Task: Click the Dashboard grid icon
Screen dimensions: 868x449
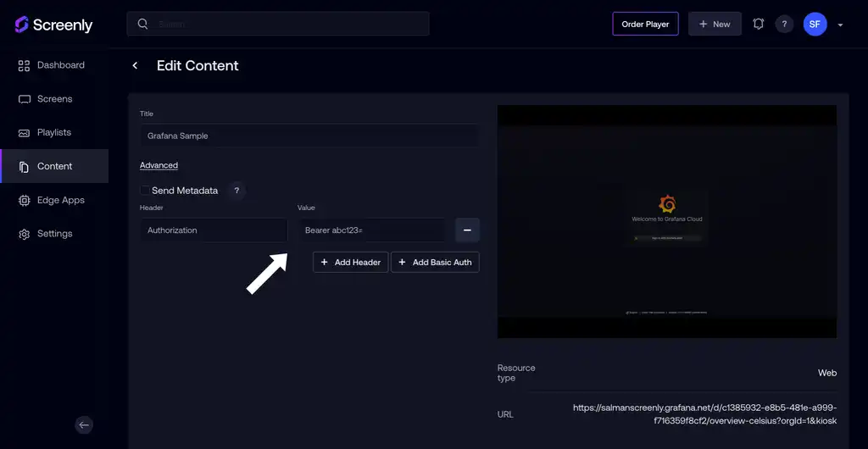Action: tap(24, 66)
